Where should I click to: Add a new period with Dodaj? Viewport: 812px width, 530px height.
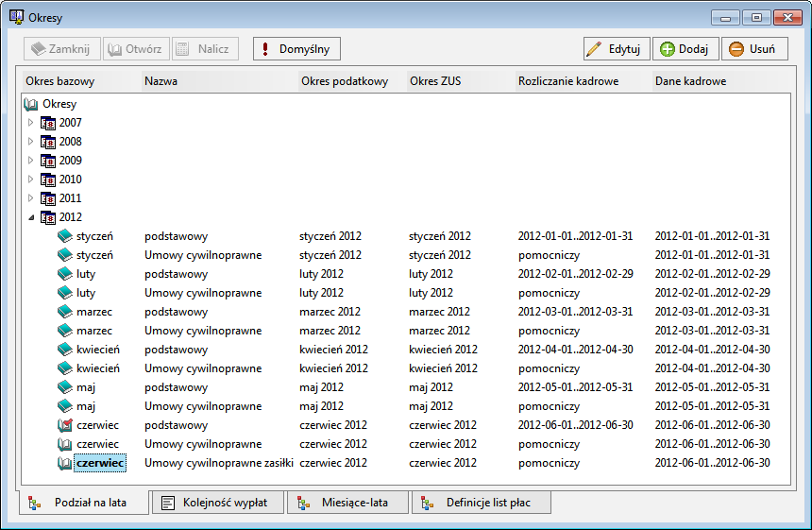(x=685, y=49)
